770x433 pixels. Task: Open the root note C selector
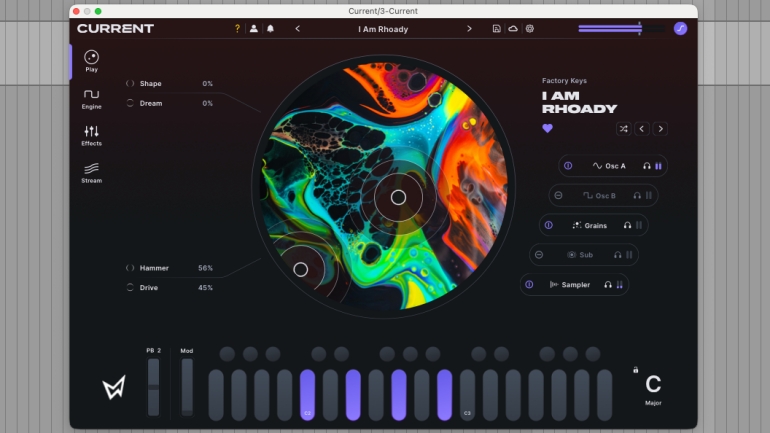653,384
